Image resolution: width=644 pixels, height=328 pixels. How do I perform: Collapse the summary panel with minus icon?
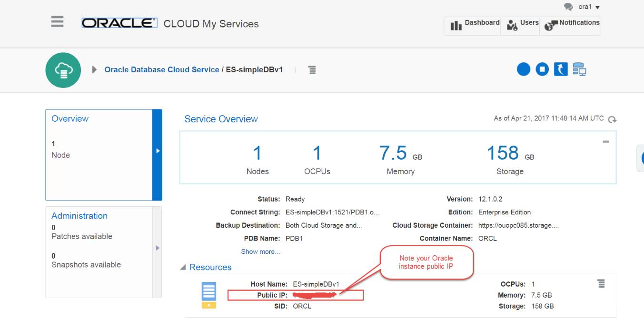pyautogui.click(x=606, y=142)
